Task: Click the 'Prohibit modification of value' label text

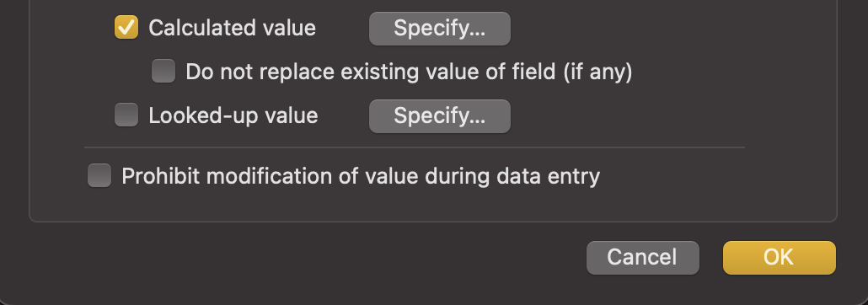Action: click(269, 176)
